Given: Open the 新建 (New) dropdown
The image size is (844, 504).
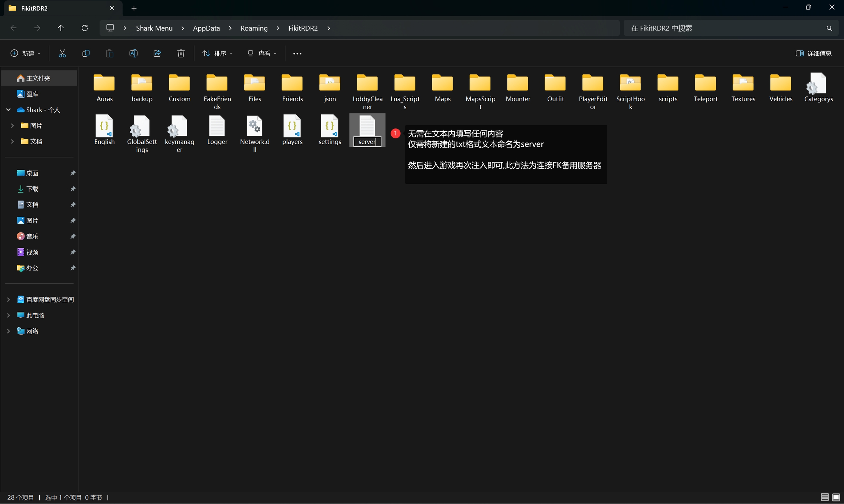Looking at the screenshot, I should 25,53.
